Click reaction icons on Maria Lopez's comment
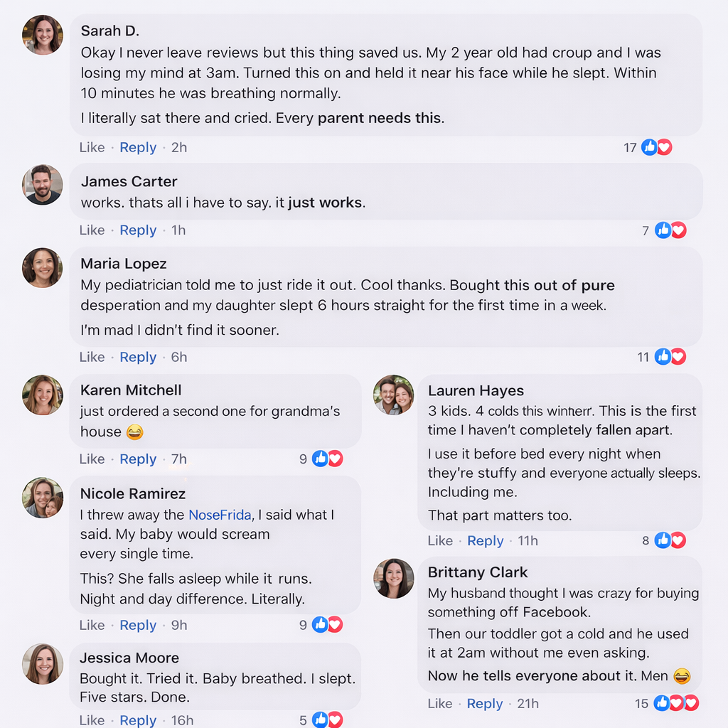728x728 pixels. pos(670,357)
